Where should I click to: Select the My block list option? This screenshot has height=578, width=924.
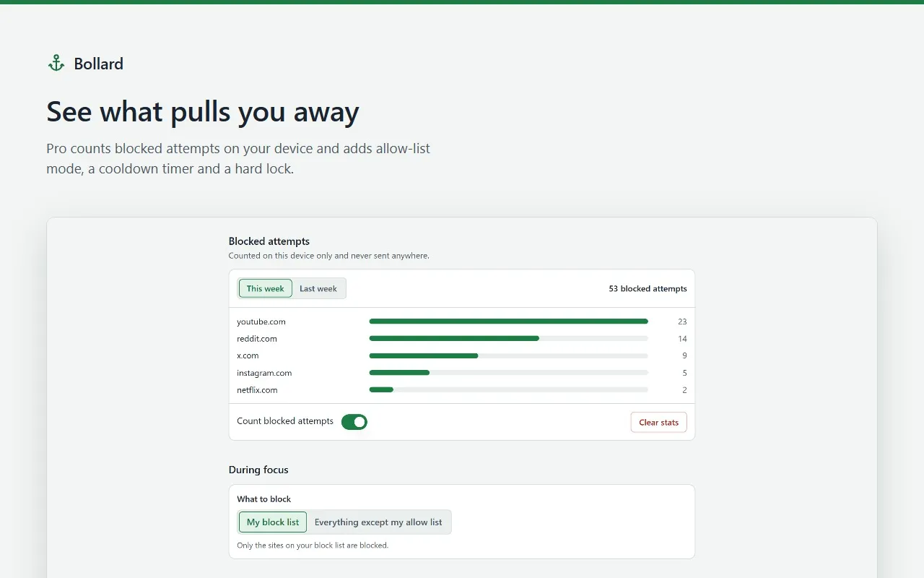point(273,522)
